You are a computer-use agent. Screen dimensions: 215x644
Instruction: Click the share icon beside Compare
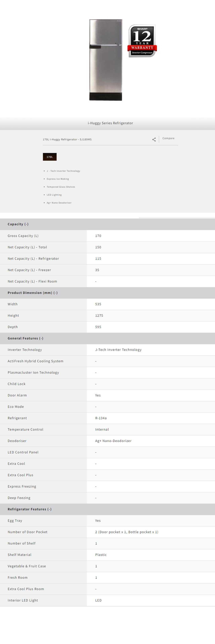tap(154, 140)
